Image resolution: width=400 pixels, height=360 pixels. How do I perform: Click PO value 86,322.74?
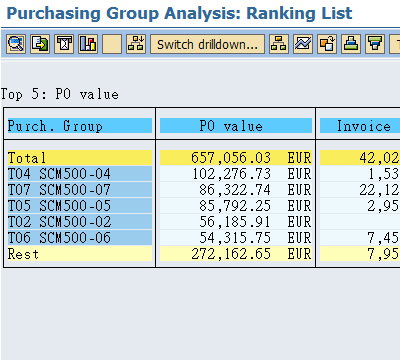[236, 190]
